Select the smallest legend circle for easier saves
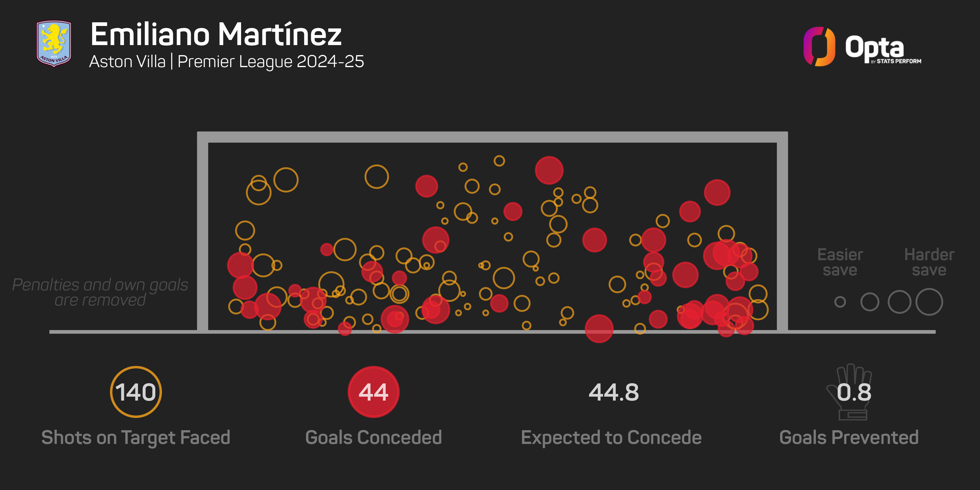 coord(840,302)
